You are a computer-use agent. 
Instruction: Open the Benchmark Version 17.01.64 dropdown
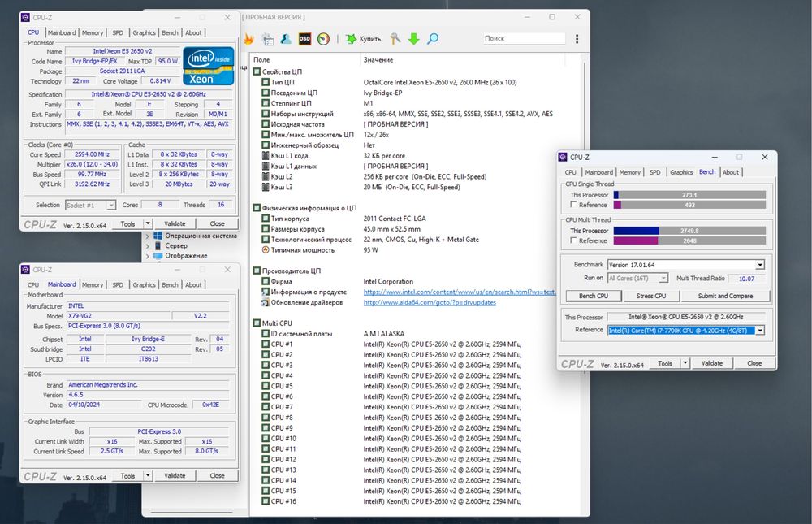[760, 265]
